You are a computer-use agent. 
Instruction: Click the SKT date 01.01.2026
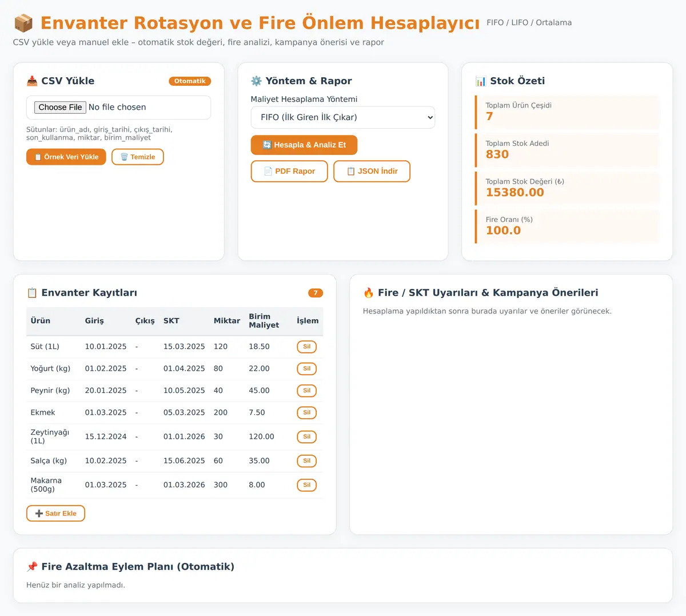pyautogui.click(x=184, y=437)
